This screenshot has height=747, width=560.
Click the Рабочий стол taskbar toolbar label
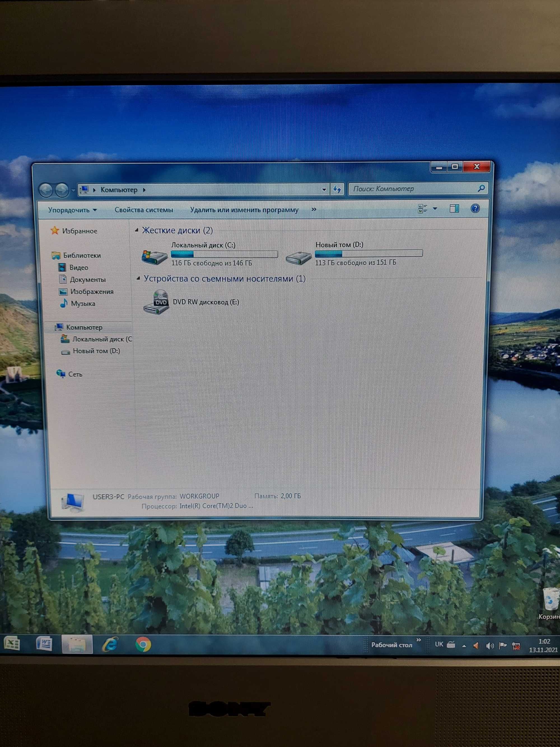pyautogui.click(x=391, y=645)
